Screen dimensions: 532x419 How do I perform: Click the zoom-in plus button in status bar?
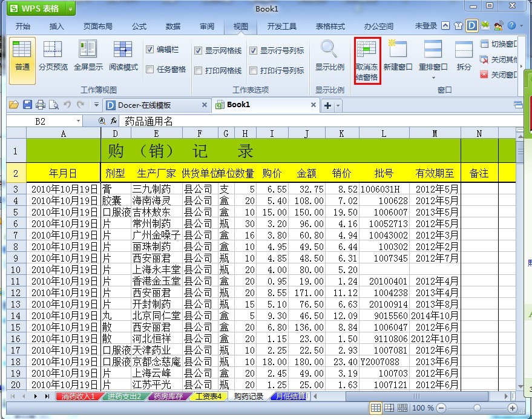[512, 407]
